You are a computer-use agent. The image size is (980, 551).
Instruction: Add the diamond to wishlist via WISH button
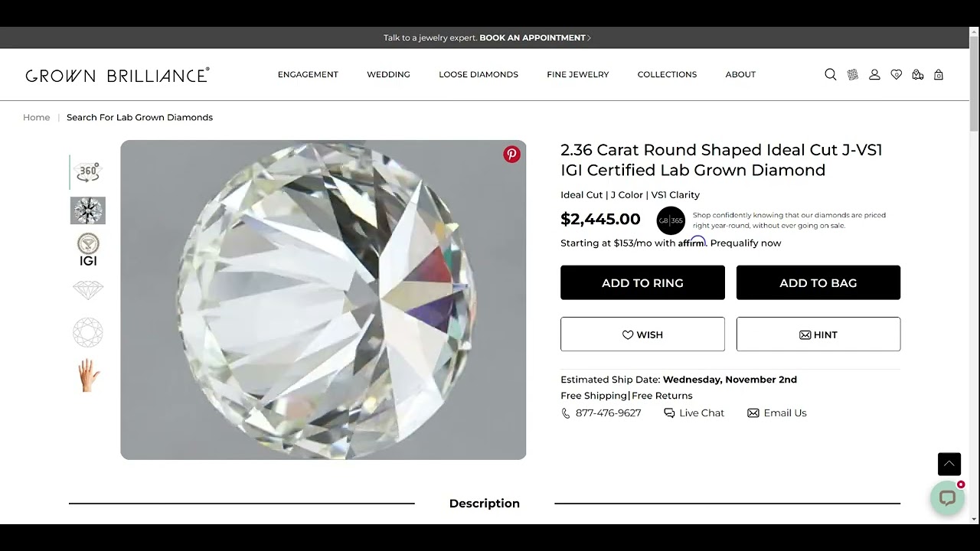click(x=642, y=334)
